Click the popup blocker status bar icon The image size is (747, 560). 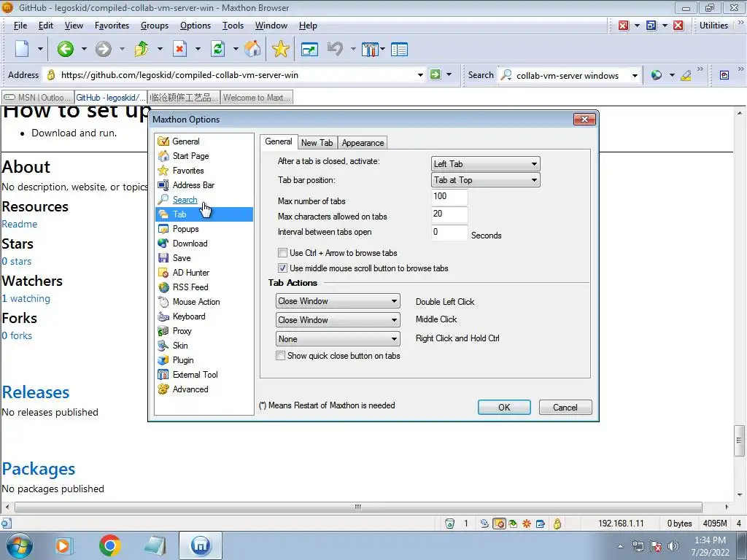pyautogui.click(x=499, y=524)
